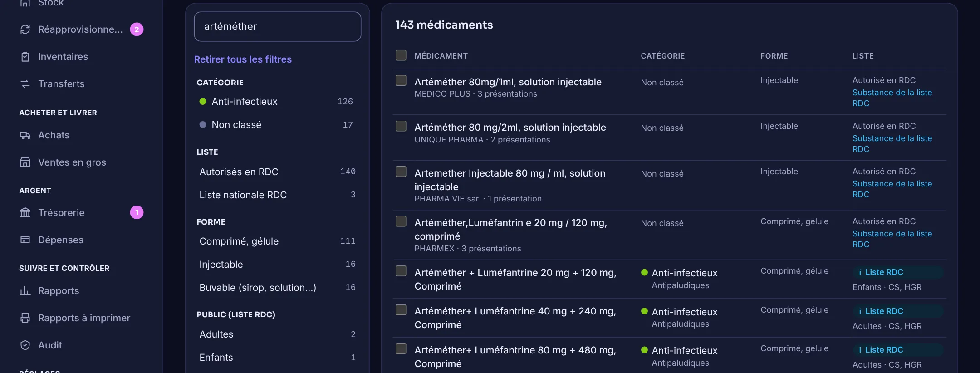Filter by Liste nationale RDC
This screenshot has width=980, height=373.
(x=277, y=195)
